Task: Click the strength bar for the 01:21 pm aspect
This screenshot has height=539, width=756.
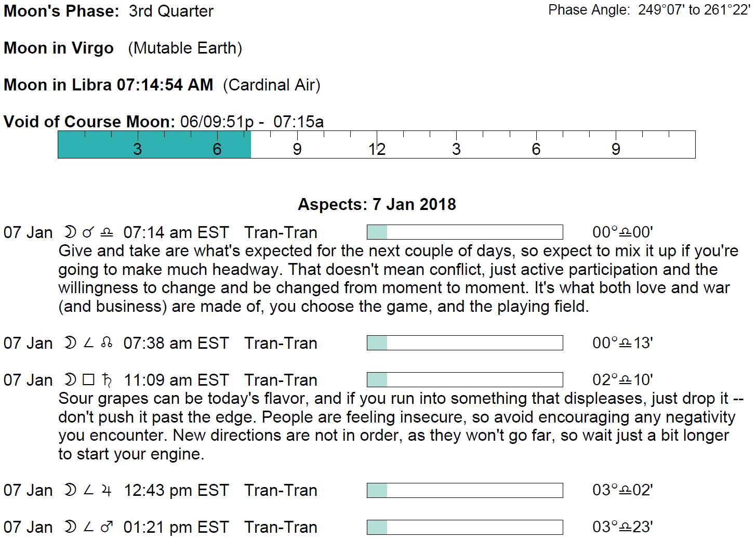Action: 465,527
